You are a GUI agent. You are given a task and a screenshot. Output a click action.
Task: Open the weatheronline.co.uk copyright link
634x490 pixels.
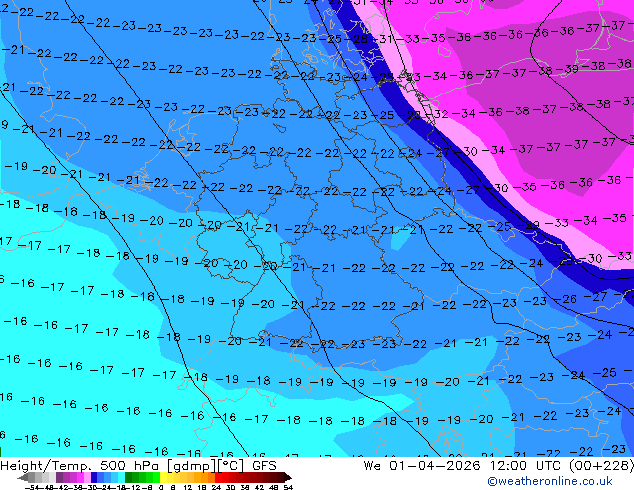point(549,481)
